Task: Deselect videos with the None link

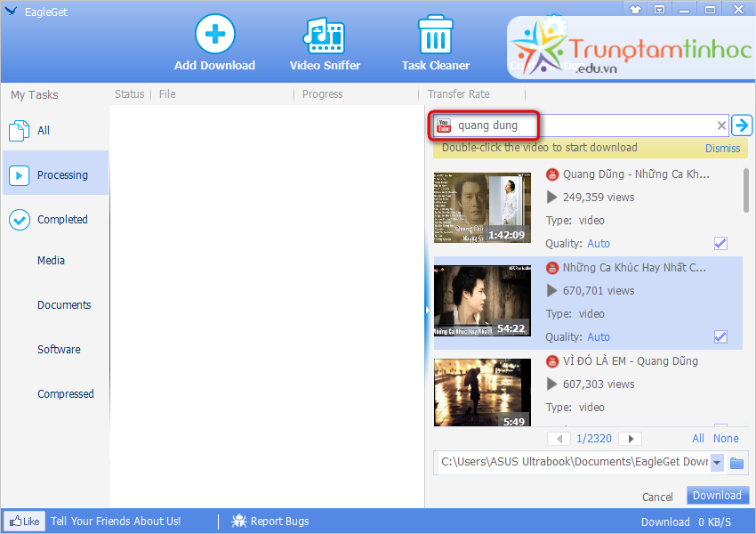Action: 726,439
